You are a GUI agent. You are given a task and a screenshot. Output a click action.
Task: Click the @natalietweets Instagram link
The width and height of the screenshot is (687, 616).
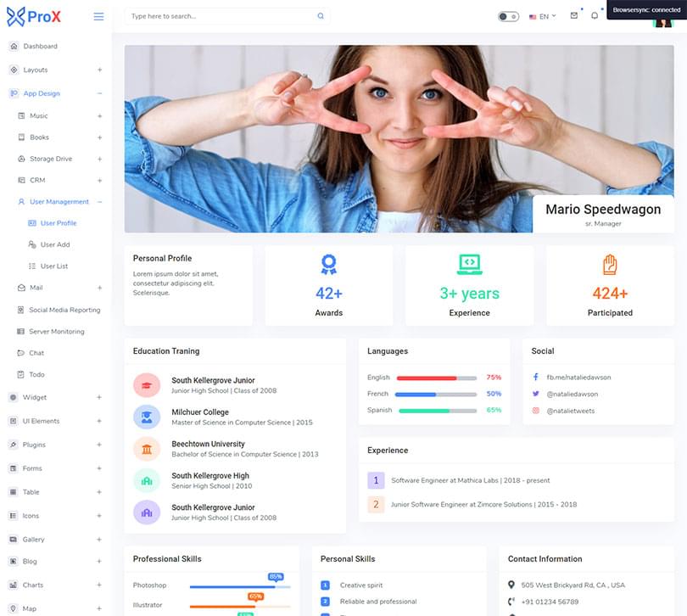pos(570,411)
